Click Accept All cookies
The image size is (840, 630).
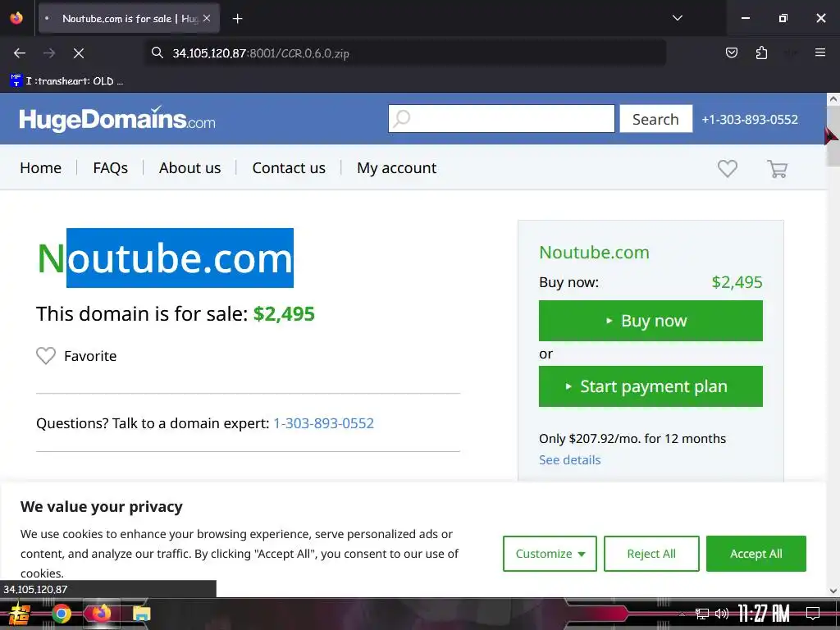756,554
